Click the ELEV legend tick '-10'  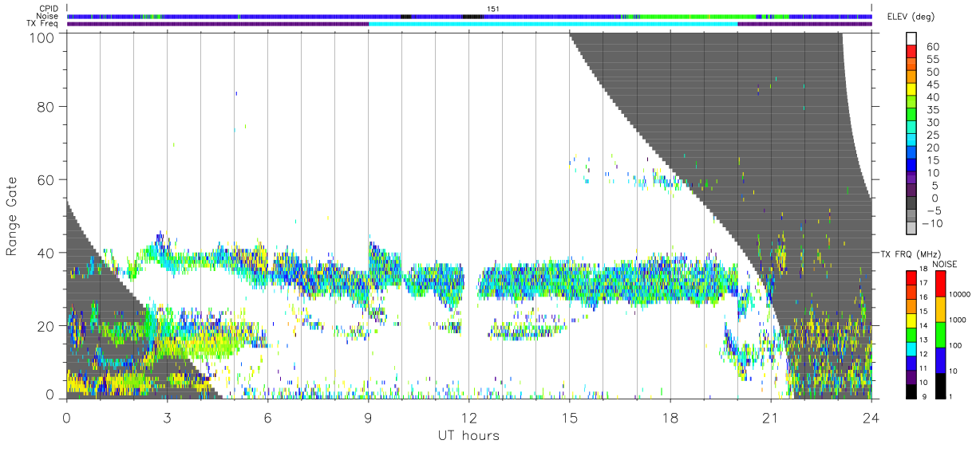tap(931, 223)
